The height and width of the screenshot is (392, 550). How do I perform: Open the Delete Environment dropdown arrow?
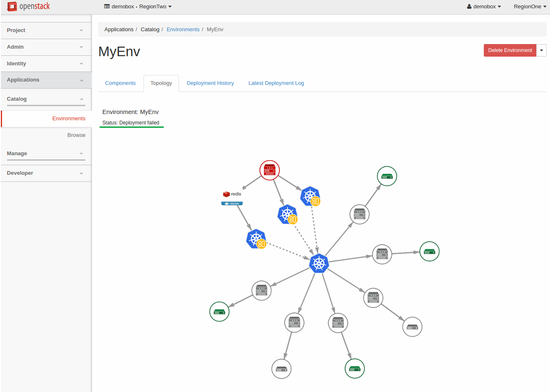click(541, 50)
